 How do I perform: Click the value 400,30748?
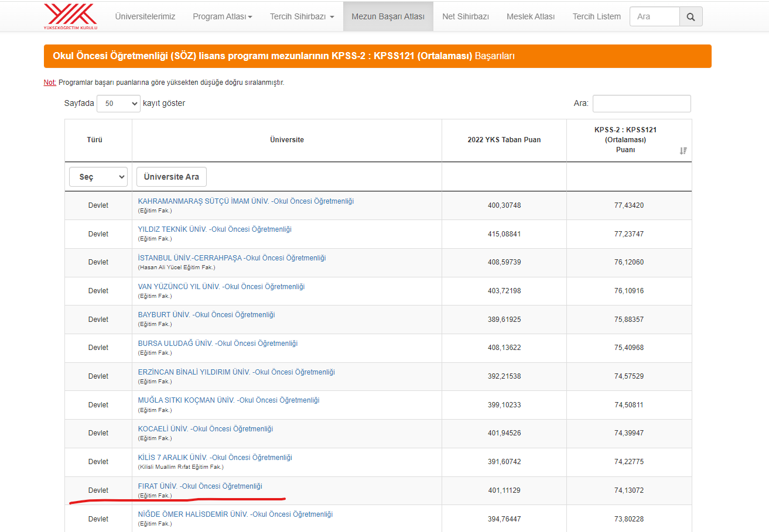pyautogui.click(x=504, y=205)
